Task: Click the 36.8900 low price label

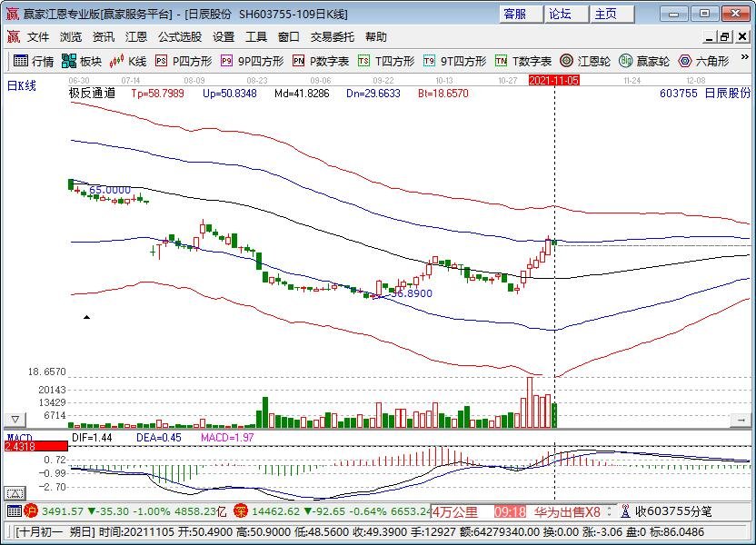Action: pyautogui.click(x=412, y=293)
